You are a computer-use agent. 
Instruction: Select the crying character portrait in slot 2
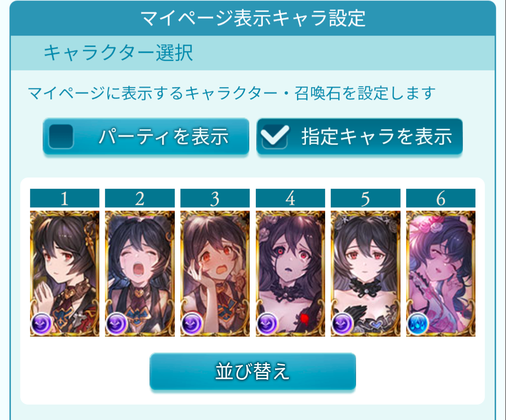pyautogui.click(x=140, y=273)
